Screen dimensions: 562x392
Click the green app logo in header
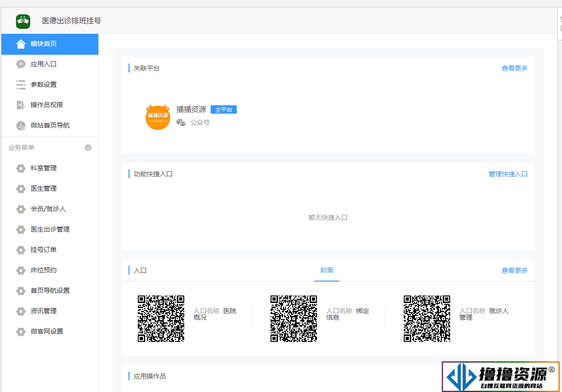(23, 21)
